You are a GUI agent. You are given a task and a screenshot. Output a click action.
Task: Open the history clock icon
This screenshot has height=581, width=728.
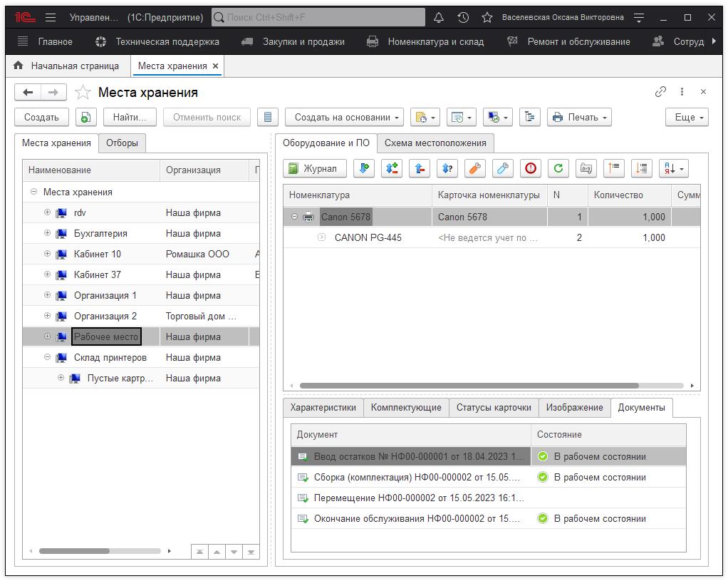463,17
